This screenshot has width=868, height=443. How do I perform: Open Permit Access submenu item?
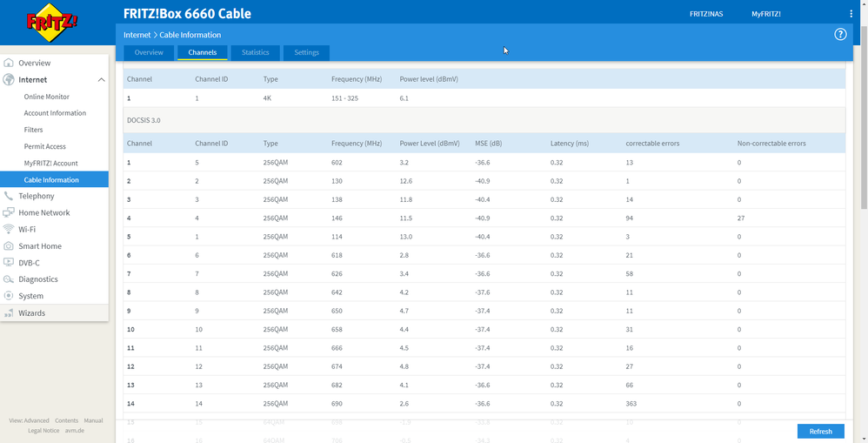coord(45,146)
